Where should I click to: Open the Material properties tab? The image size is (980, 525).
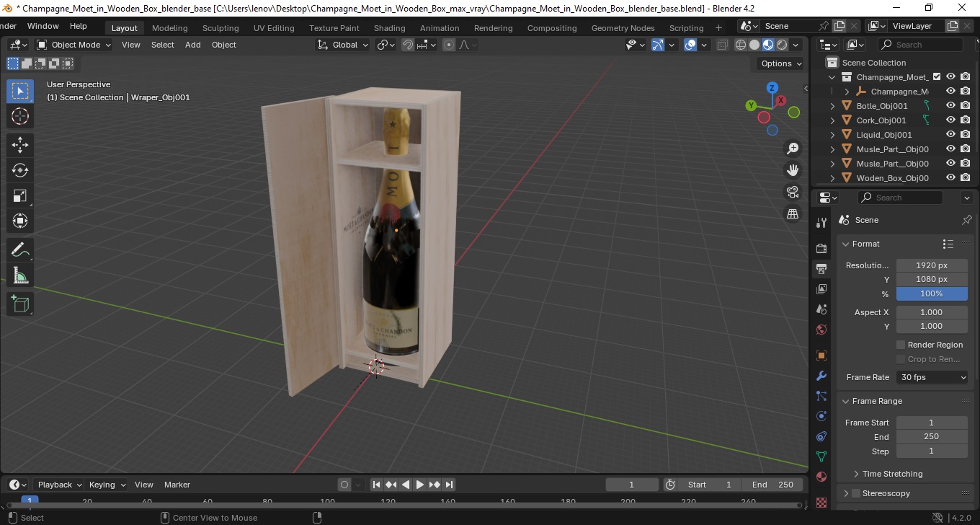821,477
